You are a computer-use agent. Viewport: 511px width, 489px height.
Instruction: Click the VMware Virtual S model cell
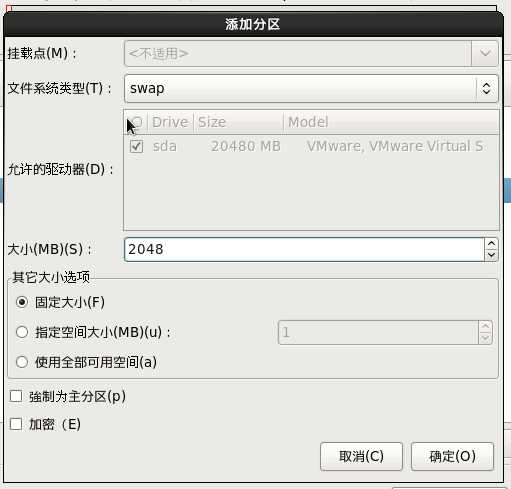[x=395, y=146]
